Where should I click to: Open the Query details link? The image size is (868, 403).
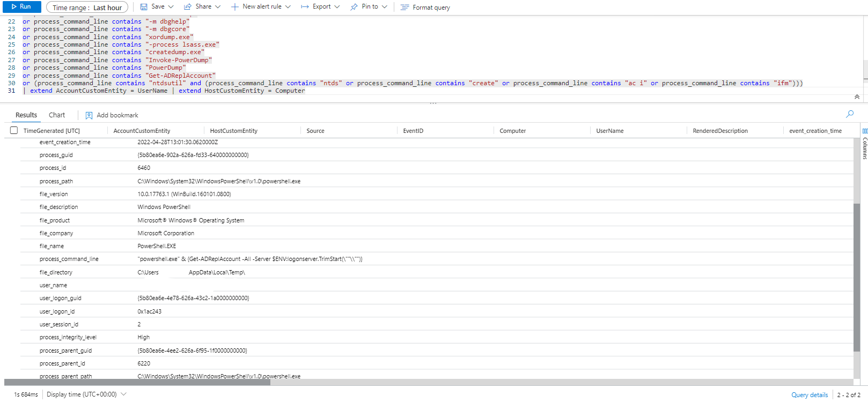click(810, 395)
